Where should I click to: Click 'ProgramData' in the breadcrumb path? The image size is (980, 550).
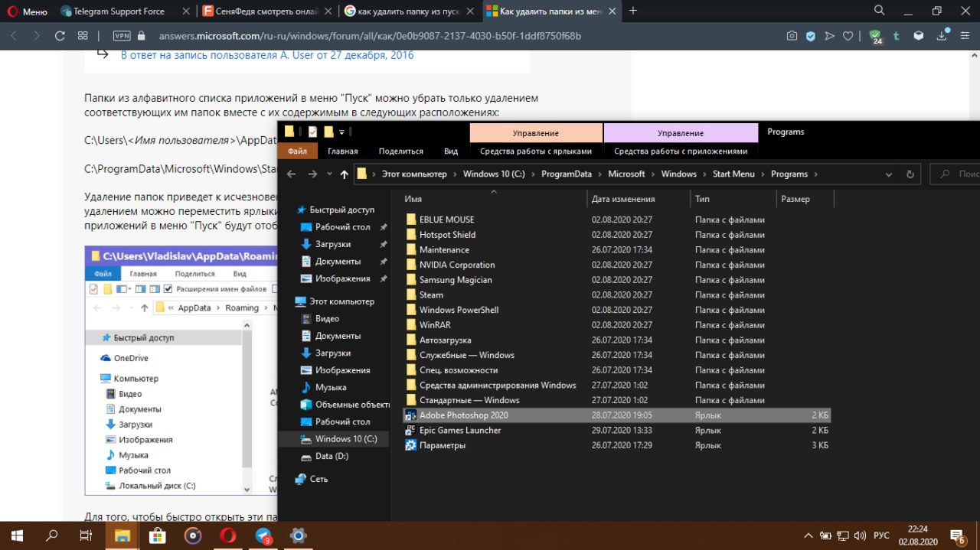tap(567, 174)
